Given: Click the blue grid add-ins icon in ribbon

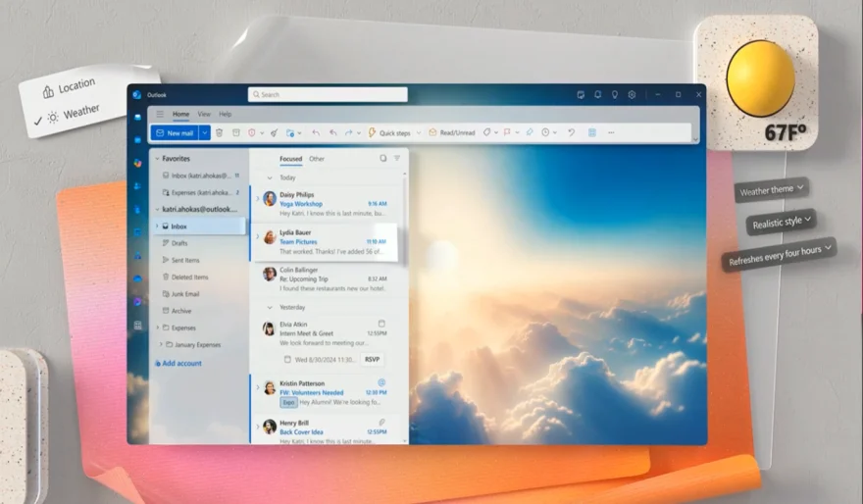Looking at the screenshot, I should tap(592, 132).
